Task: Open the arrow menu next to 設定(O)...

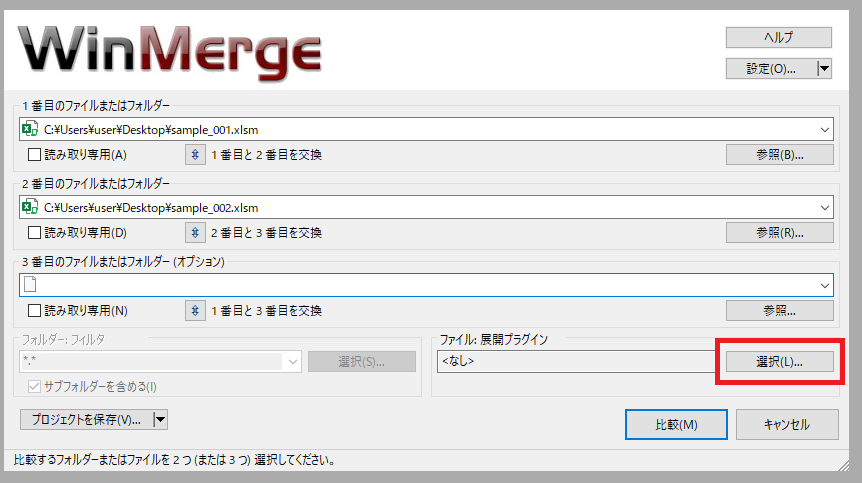Action: point(824,69)
